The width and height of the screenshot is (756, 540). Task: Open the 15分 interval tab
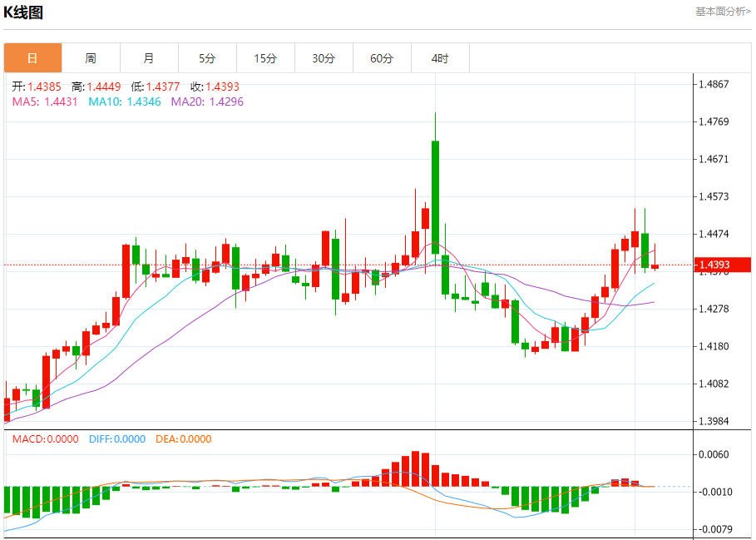(x=265, y=58)
